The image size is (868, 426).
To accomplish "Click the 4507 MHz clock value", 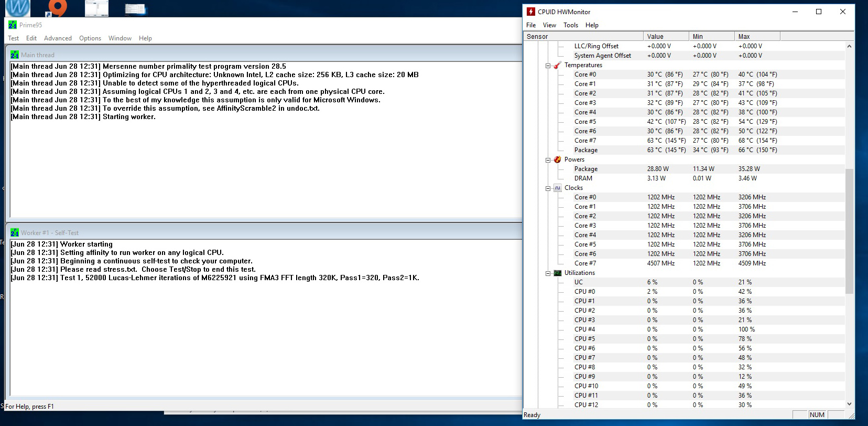I will [661, 263].
